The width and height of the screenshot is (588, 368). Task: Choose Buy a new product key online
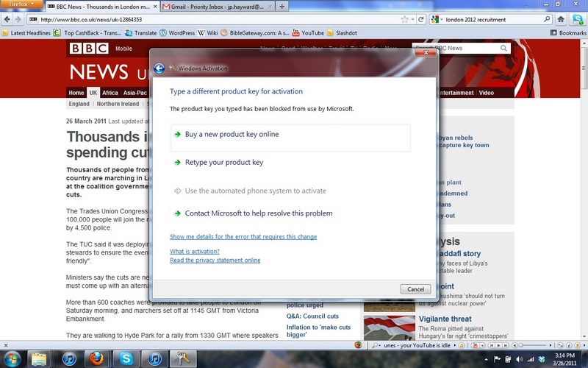pos(232,135)
